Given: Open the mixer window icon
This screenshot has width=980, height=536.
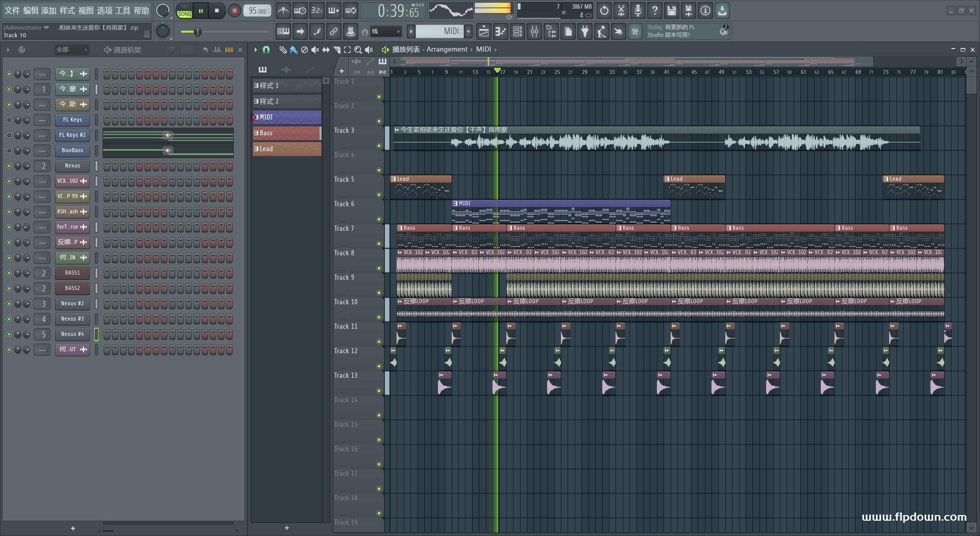Looking at the screenshot, I should point(534,32).
